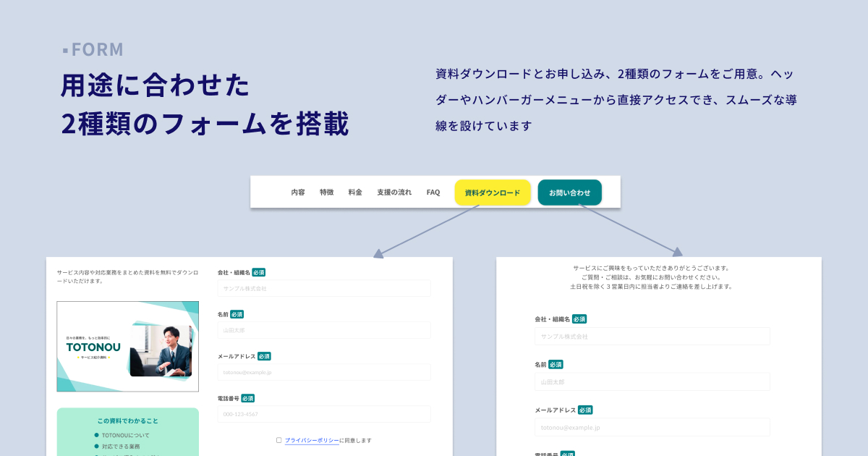Click the list item 対応できる業務

121,447
